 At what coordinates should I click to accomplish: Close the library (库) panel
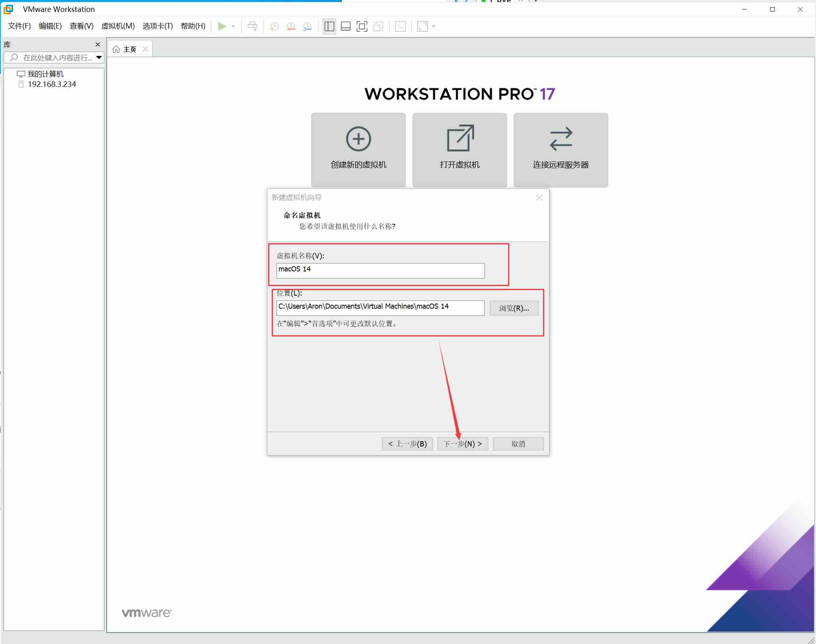coord(98,44)
